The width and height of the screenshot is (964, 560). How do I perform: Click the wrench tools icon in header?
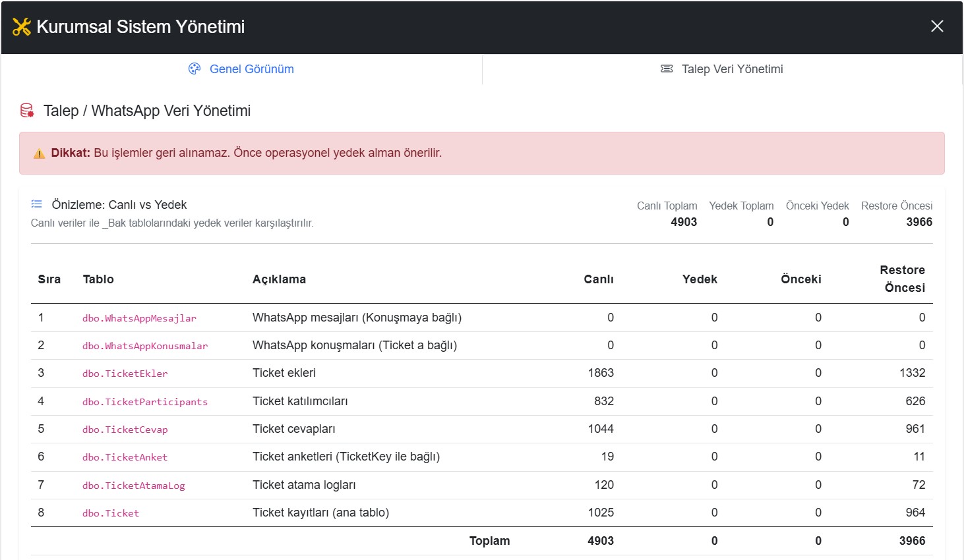[x=22, y=27]
